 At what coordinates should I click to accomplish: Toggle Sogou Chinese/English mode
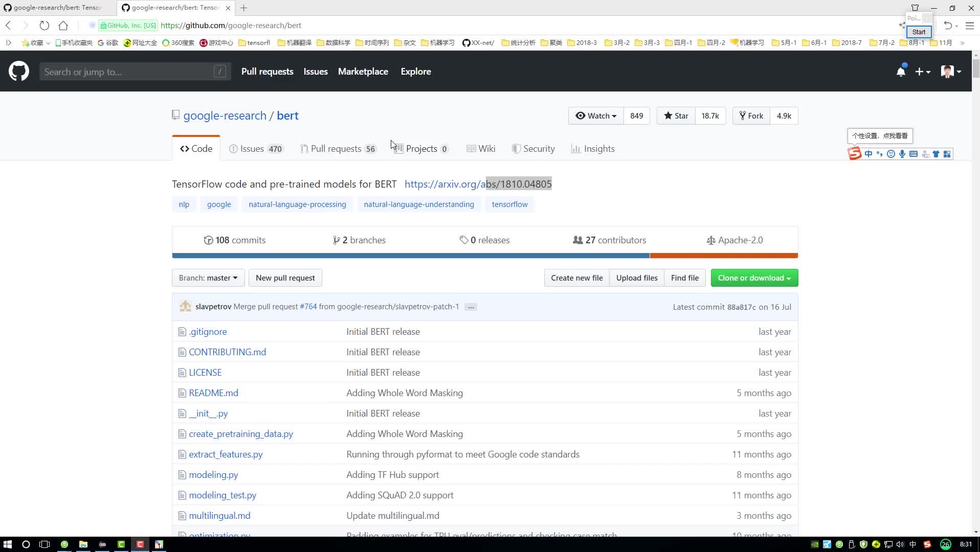[x=868, y=154]
